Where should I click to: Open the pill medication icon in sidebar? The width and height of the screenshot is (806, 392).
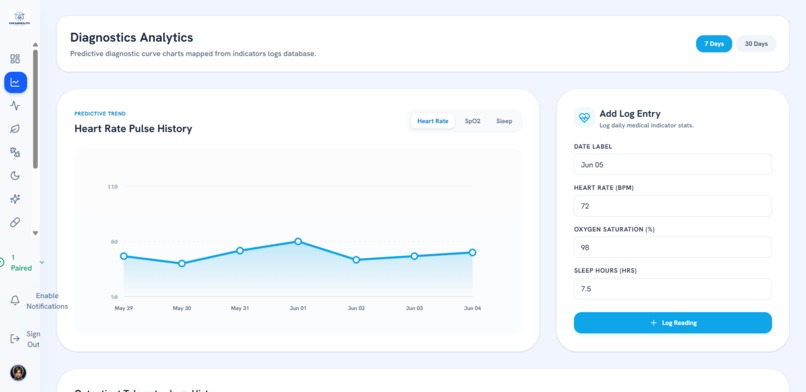(x=15, y=222)
